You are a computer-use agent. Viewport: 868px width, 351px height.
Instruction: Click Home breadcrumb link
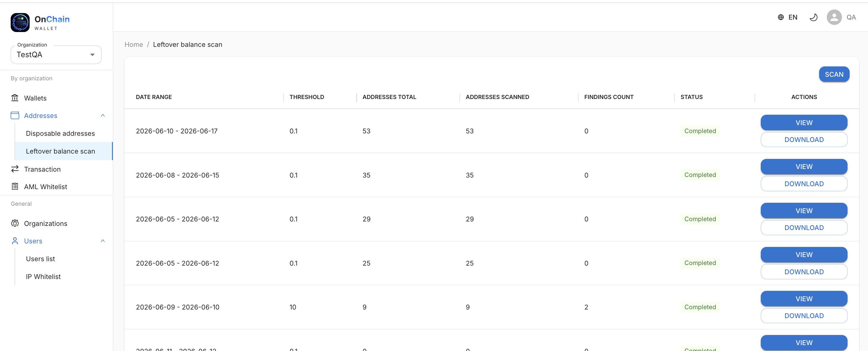pyautogui.click(x=134, y=44)
